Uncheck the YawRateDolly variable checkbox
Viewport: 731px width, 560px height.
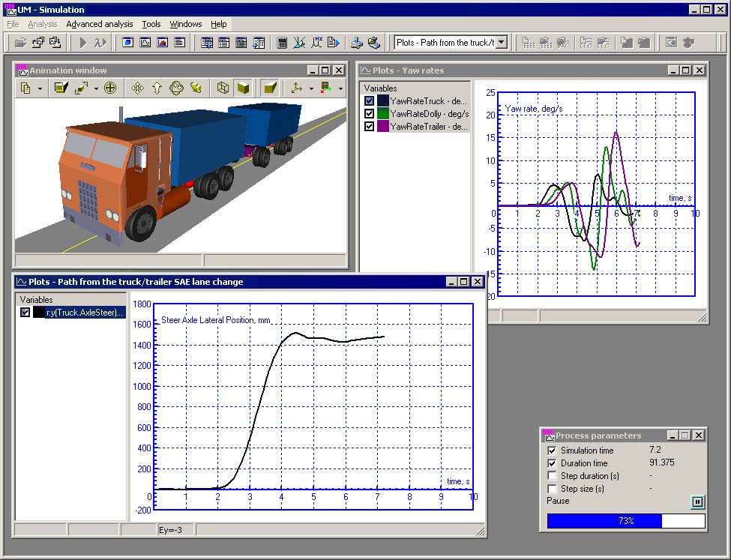pyautogui.click(x=369, y=114)
